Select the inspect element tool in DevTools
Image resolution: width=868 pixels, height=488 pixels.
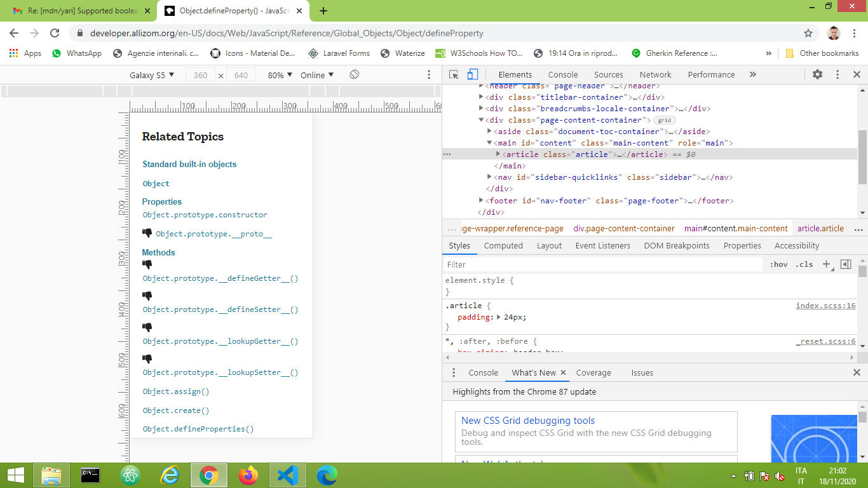pyautogui.click(x=454, y=74)
